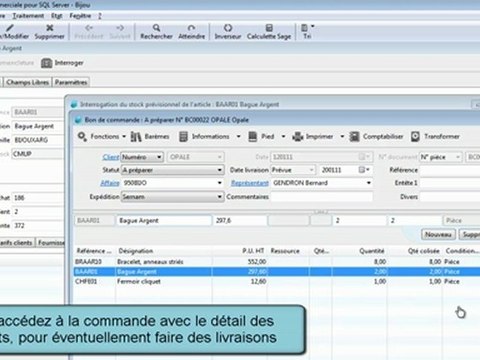Select the BAAR01 Bague Argent row
The image size is (480, 360).
(x=277, y=272)
